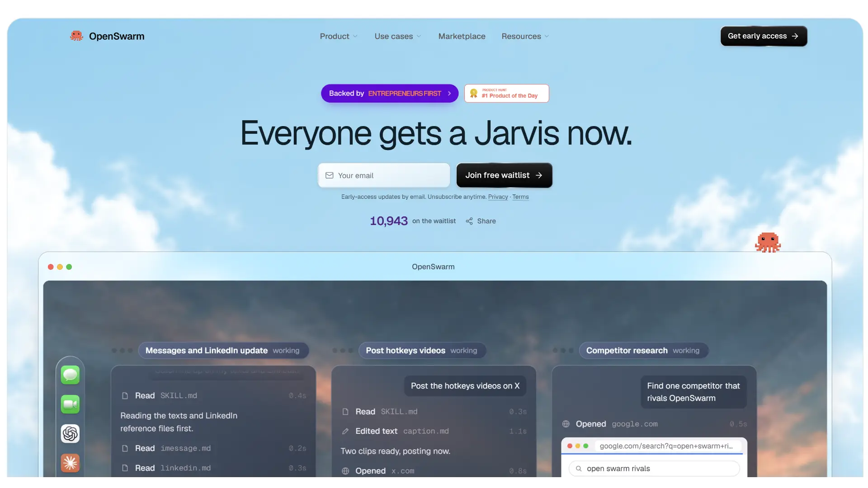The width and height of the screenshot is (868, 488).
Task: Click globe icon beside Opened google.com
Action: coord(566,424)
